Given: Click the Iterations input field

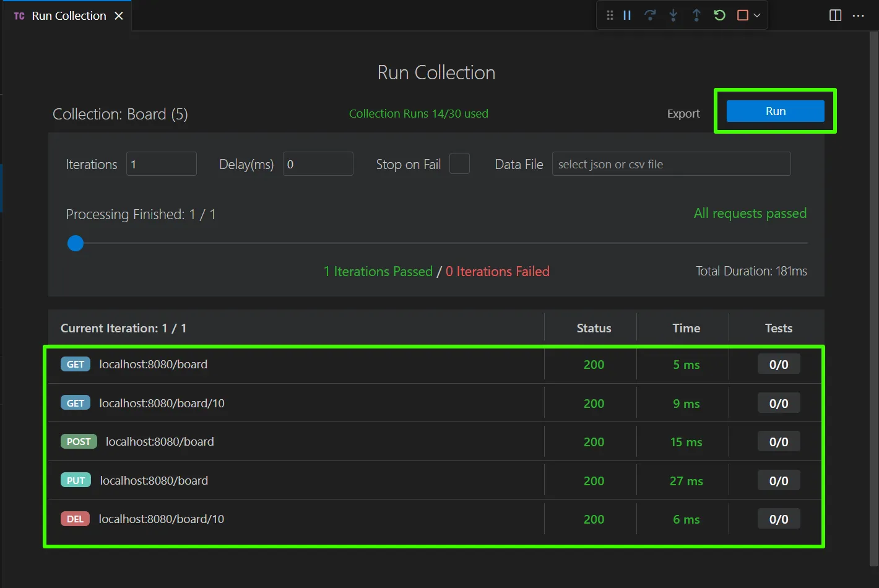Looking at the screenshot, I should 162,164.
